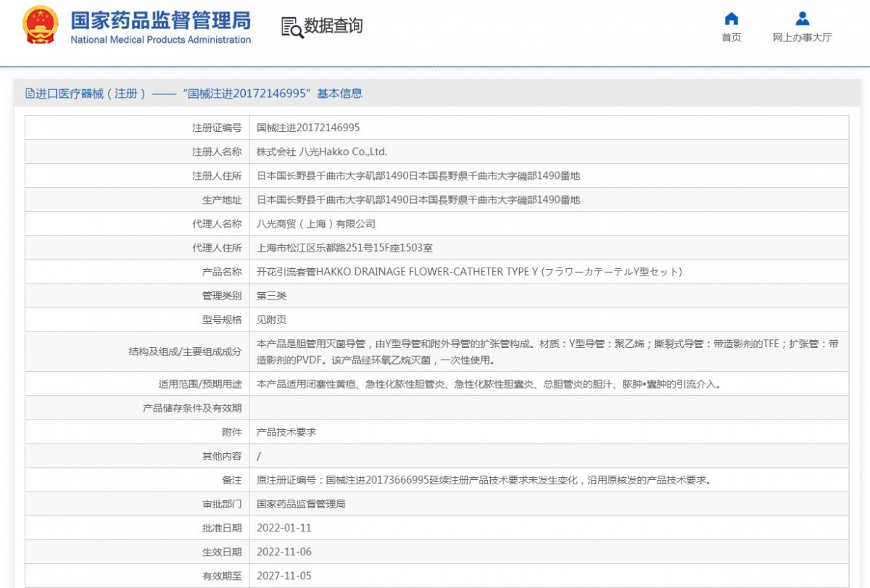Screen dimensions: 870x588
Task: Click the 产品名称 label
Action: pyautogui.click(x=222, y=271)
